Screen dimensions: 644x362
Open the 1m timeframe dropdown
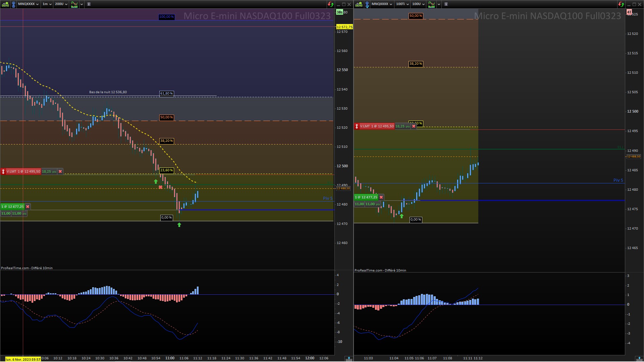coord(47,4)
